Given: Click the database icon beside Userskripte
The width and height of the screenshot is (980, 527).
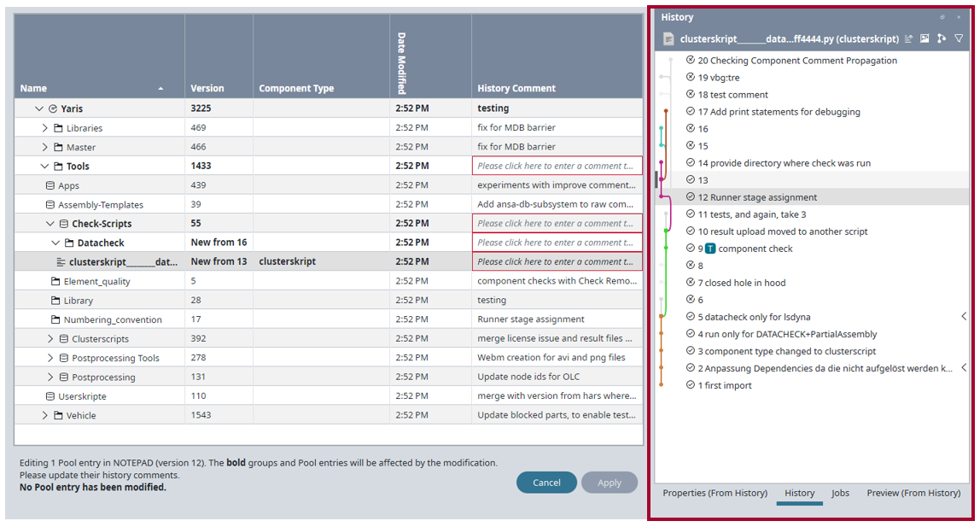Looking at the screenshot, I should pos(50,396).
